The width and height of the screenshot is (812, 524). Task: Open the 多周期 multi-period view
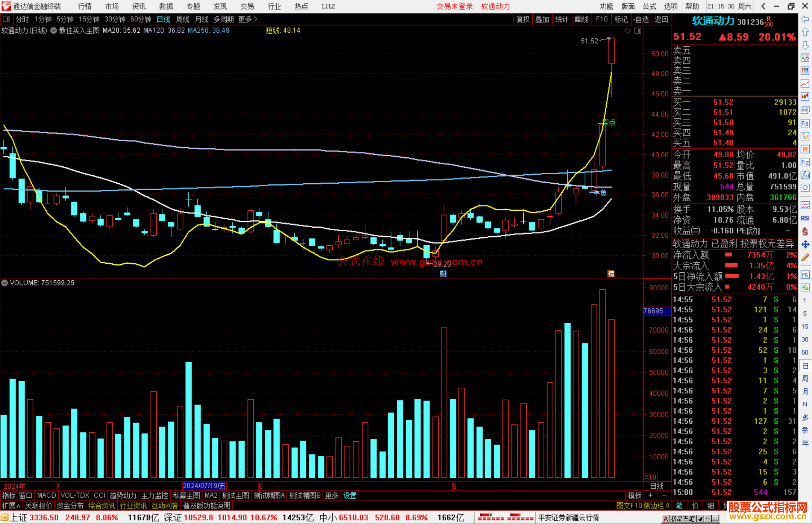click(x=224, y=19)
